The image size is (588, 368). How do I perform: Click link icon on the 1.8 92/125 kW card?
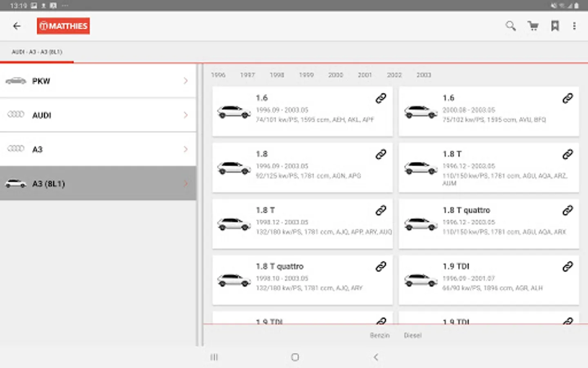tap(381, 154)
